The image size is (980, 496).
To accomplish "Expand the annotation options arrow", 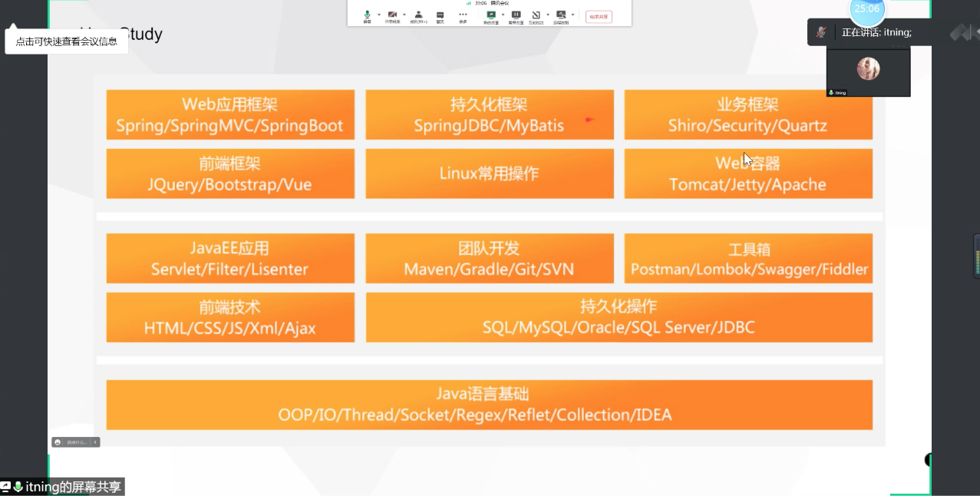I will 548,15.
